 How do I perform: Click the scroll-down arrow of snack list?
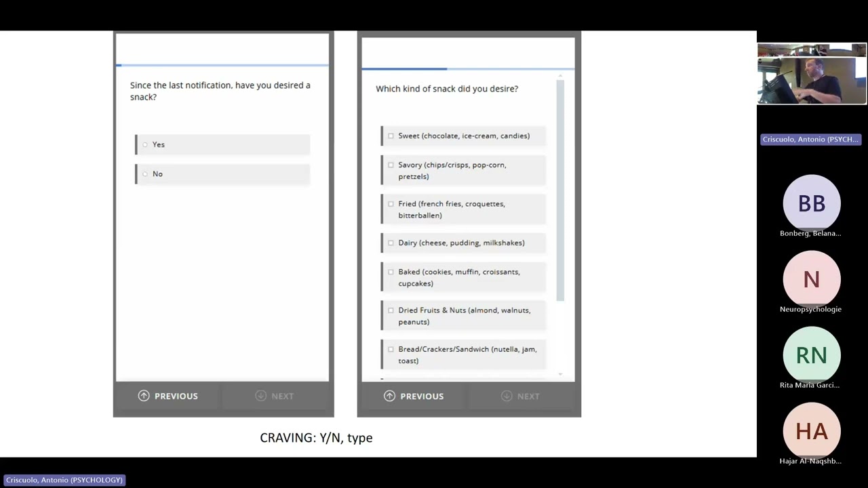coord(560,374)
